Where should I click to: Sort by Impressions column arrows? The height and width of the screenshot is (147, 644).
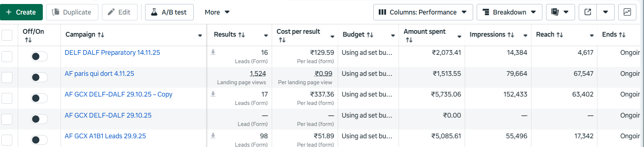(x=511, y=35)
